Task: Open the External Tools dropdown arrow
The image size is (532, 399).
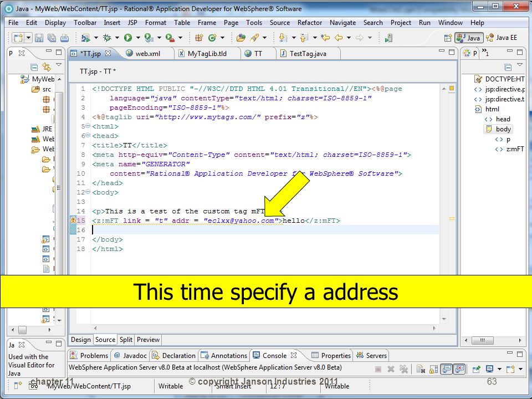Action: tap(180, 38)
